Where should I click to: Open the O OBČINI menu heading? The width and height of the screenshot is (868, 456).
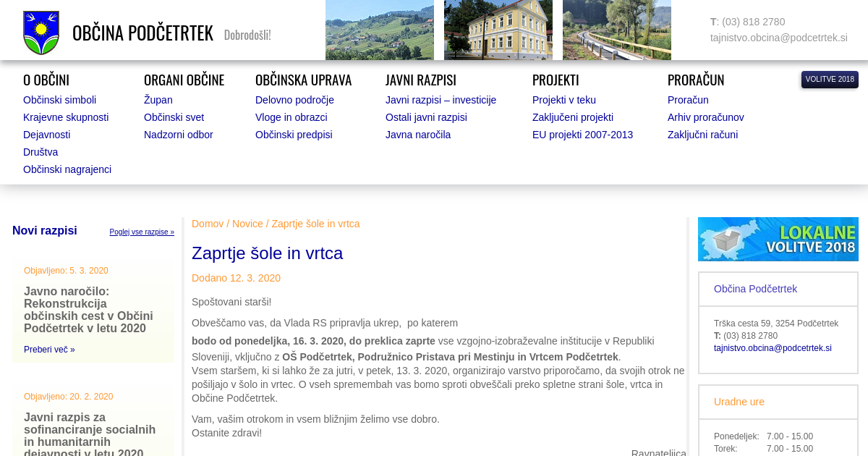pos(46,80)
